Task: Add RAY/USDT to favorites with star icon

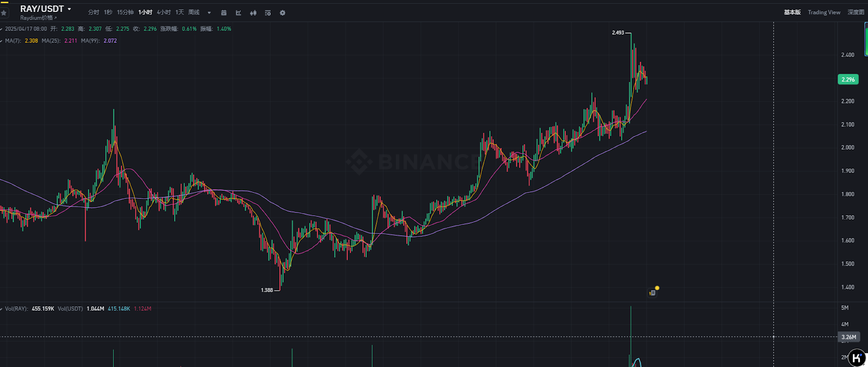Action: [4, 12]
